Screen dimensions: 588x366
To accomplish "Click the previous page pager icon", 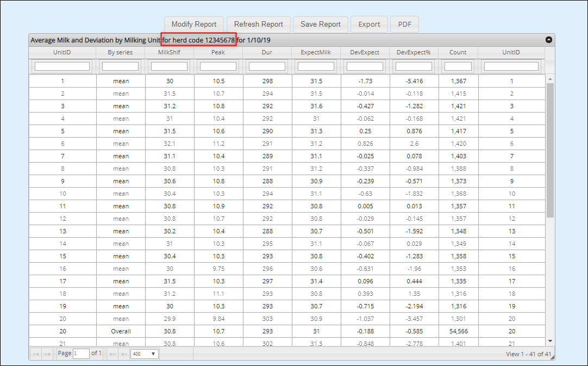I will 47,353.
